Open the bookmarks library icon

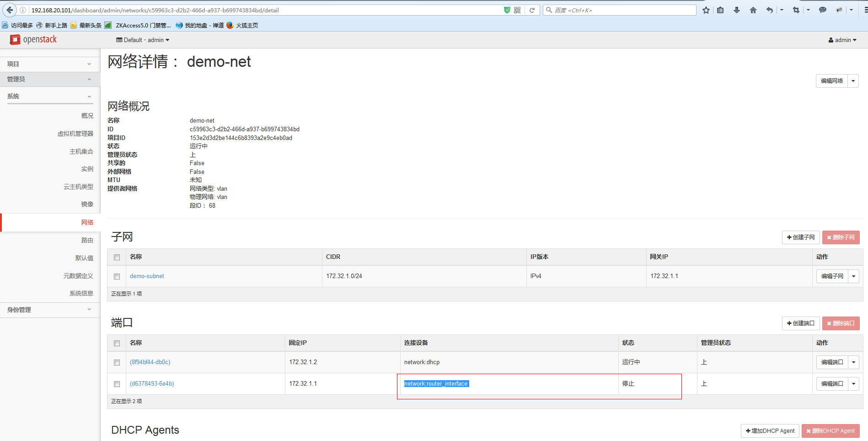[720, 10]
